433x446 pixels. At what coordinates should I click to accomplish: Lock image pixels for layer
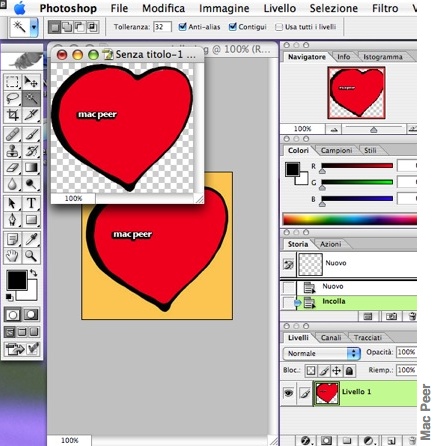324,371
